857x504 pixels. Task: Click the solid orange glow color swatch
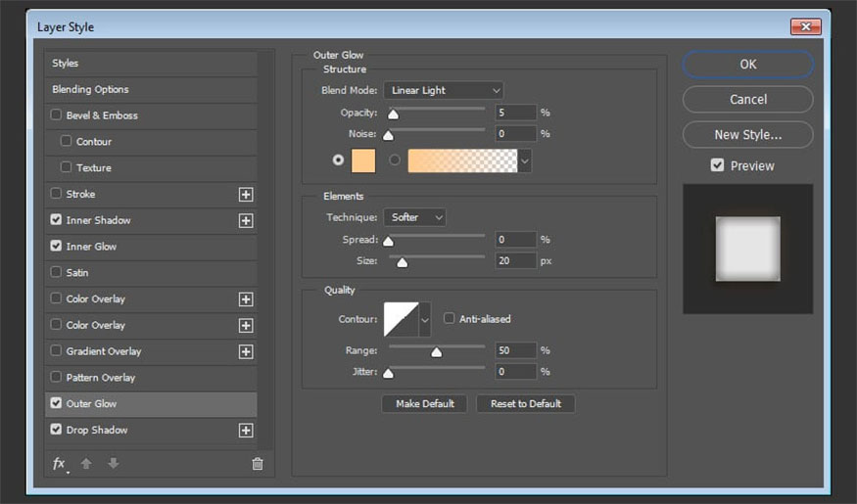(x=363, y=160)
